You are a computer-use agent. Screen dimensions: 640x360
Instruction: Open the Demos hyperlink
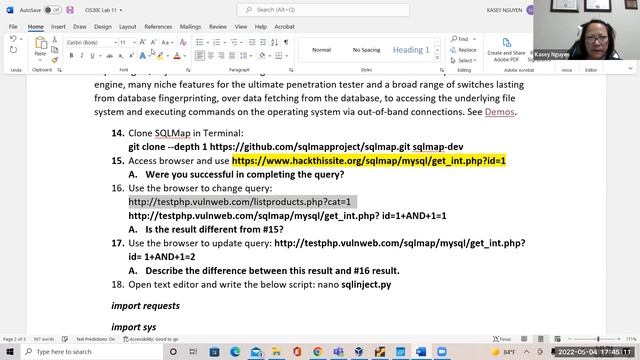[x=499, y=111]
